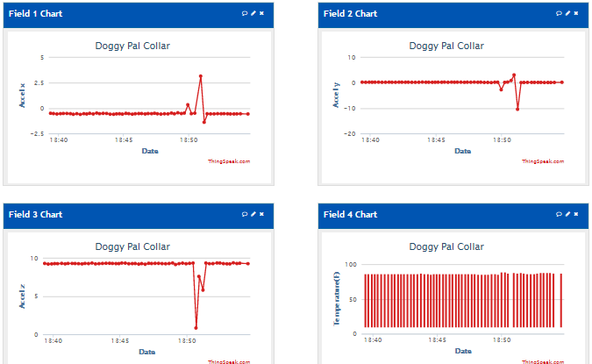Click the highest peak point in Accel x chart
This screenshot has width=592, height=364.
(201, 76)
